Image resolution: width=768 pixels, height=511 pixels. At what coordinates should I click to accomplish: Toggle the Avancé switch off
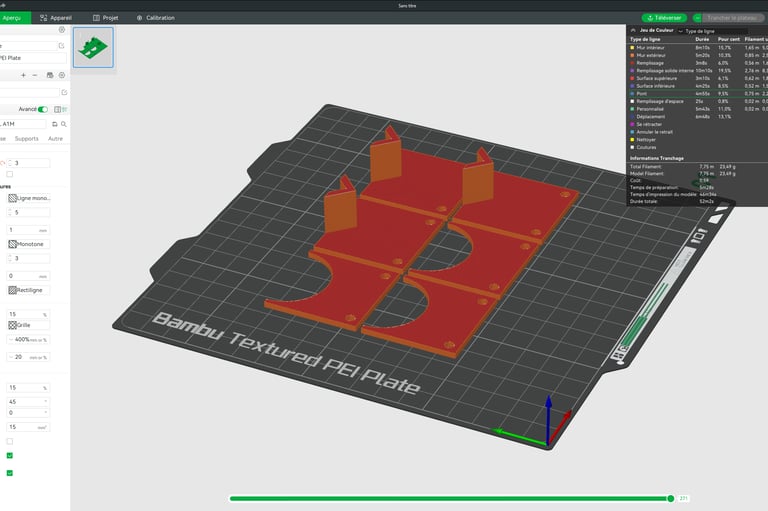pos(45,109)
